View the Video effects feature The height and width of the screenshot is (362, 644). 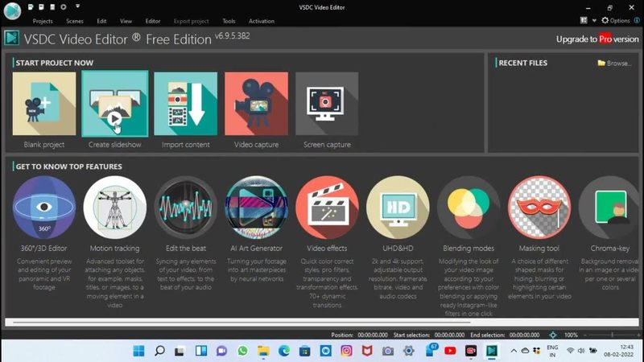pos(327,208)
